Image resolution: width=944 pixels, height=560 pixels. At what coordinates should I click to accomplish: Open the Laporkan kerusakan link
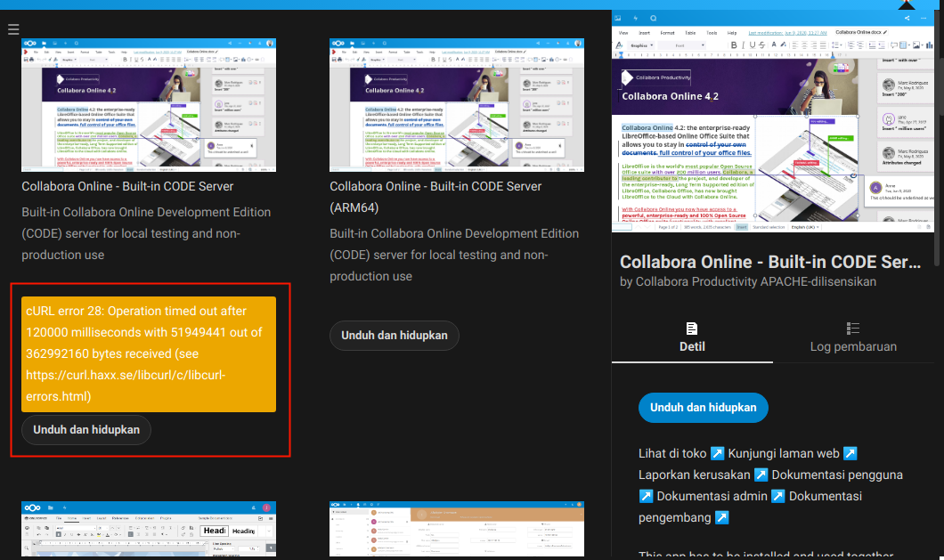[704, 475]
